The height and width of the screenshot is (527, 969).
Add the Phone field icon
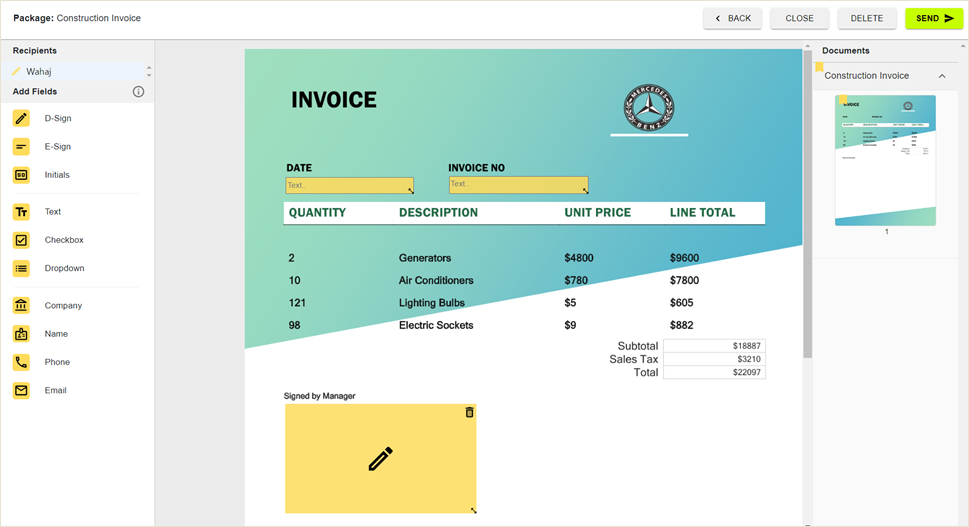pos(21,362)
